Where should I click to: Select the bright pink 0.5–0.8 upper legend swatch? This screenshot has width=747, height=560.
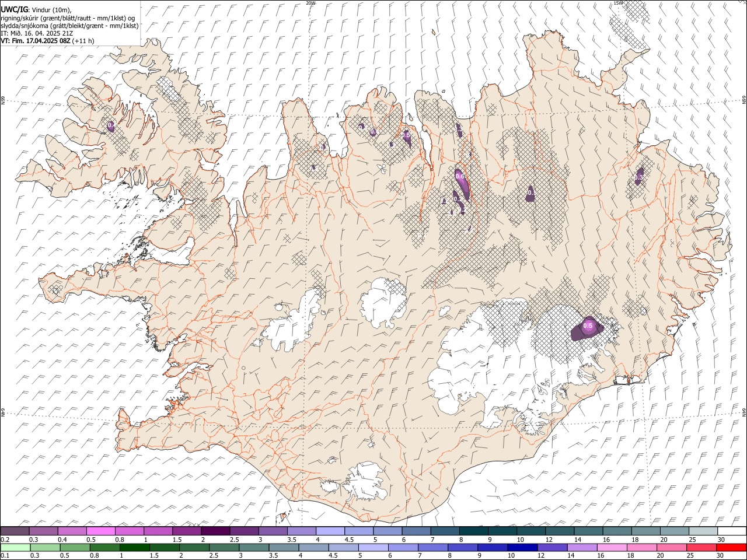(x=100, y=531)
